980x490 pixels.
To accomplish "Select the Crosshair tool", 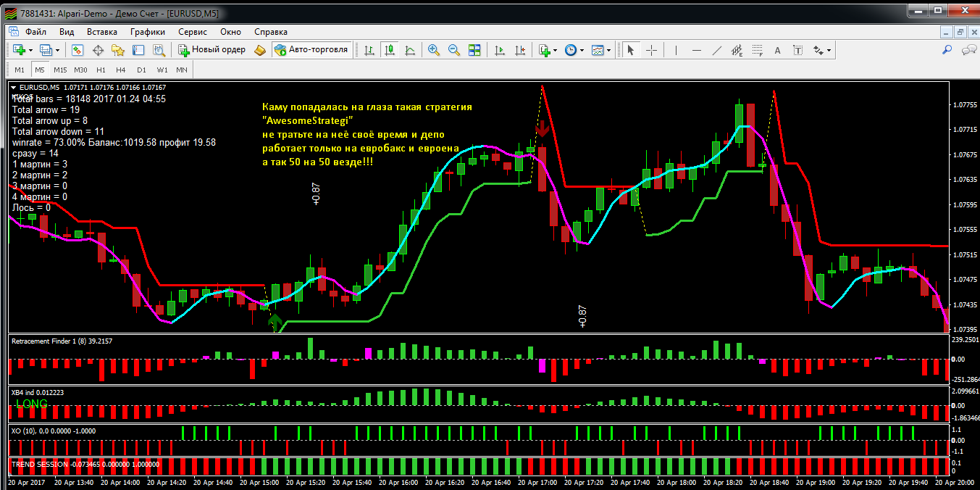I will point(652,50).
